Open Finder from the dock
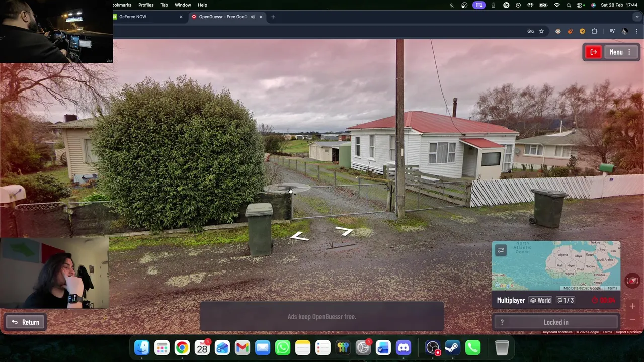 [x=142, y=347]
